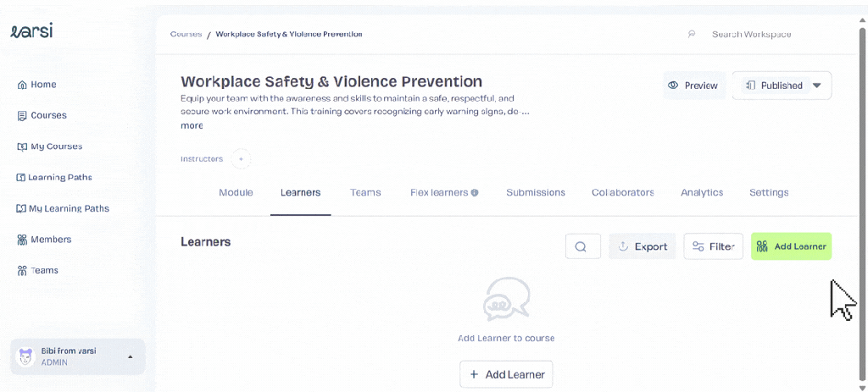Click the Courses breadcrumb link
The width and height of the screenshot is (868, 392).
pos(186,34)
